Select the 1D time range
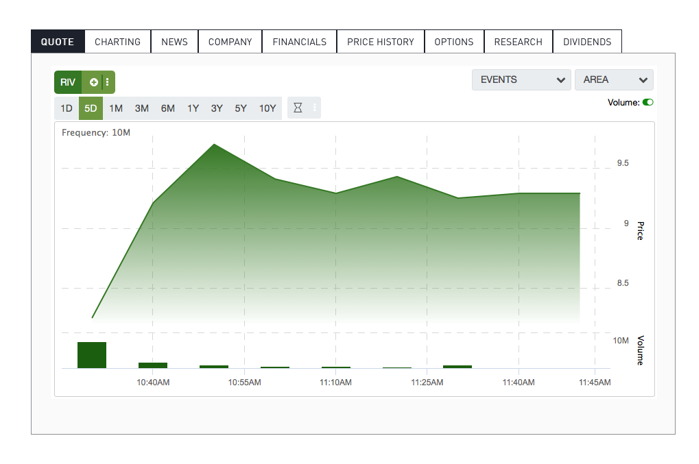 (x=66, y=108)
